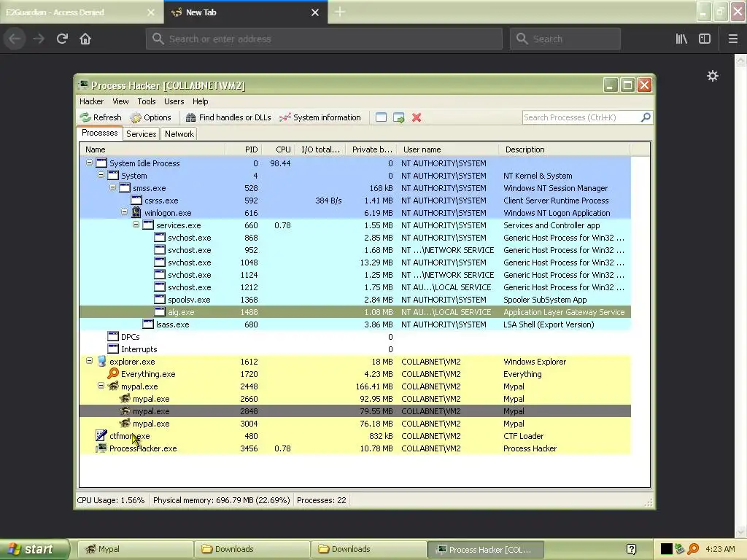Screen dimensions: 747x560
Task: Open the Users menu
Action: 174,101
